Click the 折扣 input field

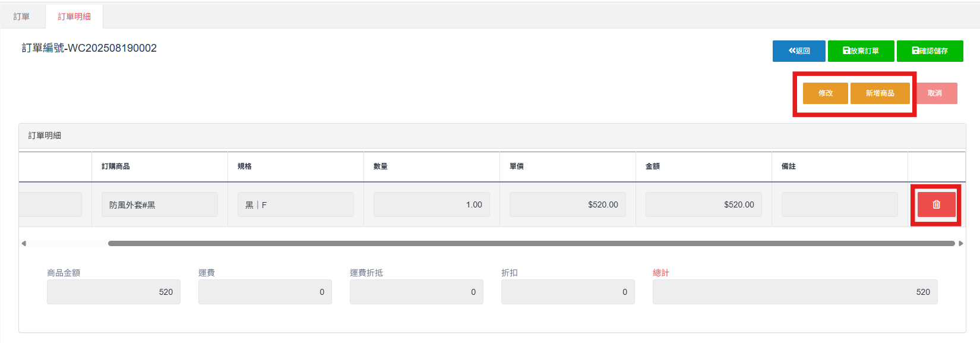coord(568,292)
